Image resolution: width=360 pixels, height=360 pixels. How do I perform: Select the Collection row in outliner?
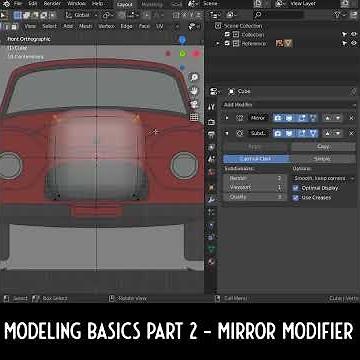(x=253, y=35)
